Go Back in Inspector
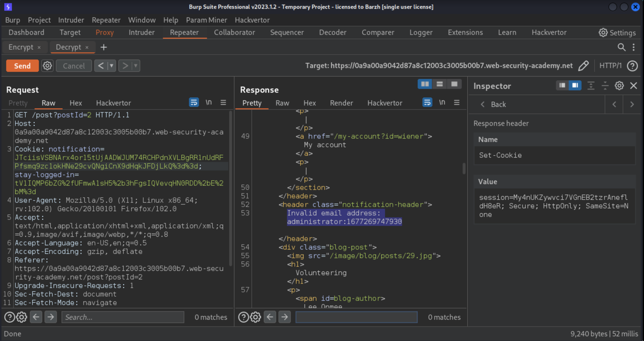644x341 pixels. tap(493, 104)
